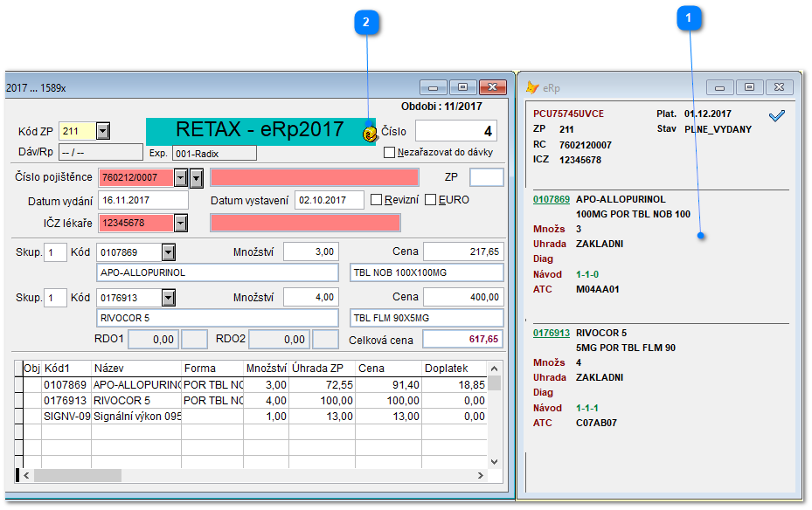Viewport: 812px width, 510px height.
Task: Click the RIVOCOR 5 name field
Action: (218, 318)
